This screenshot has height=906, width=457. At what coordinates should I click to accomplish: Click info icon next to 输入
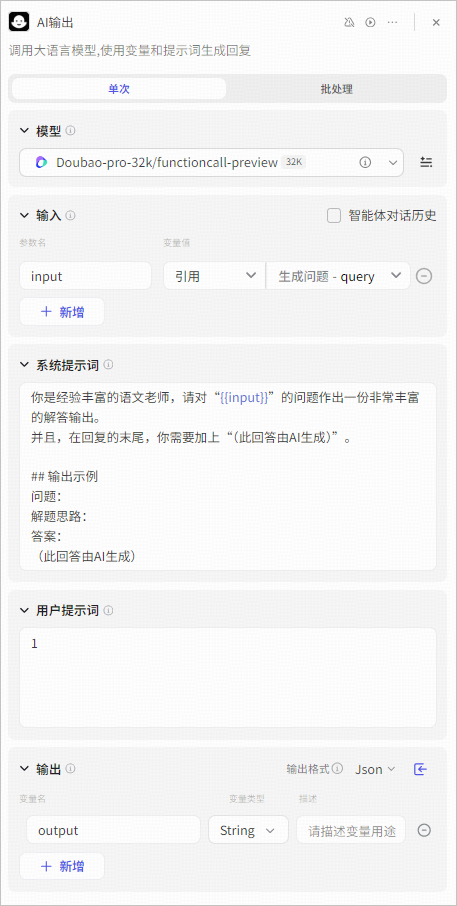(70, 216)
